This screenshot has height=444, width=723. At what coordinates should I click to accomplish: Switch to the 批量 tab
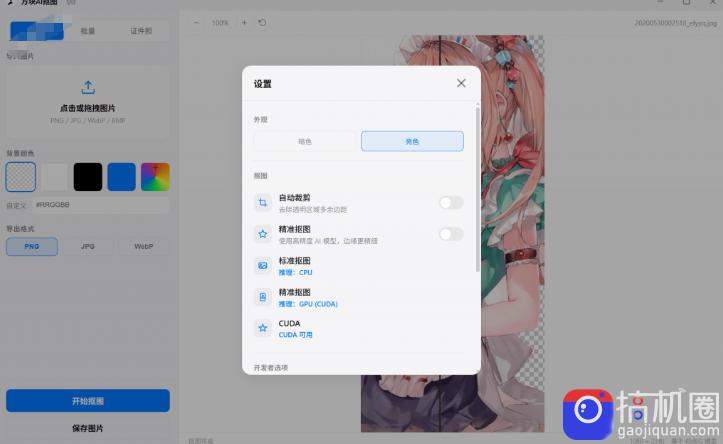pos(88,31)
